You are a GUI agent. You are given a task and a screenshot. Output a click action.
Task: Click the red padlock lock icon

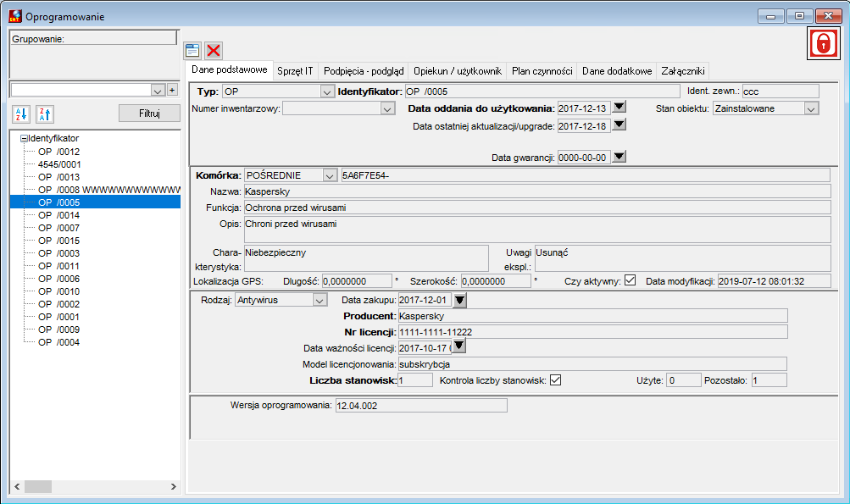click(823, 43)
